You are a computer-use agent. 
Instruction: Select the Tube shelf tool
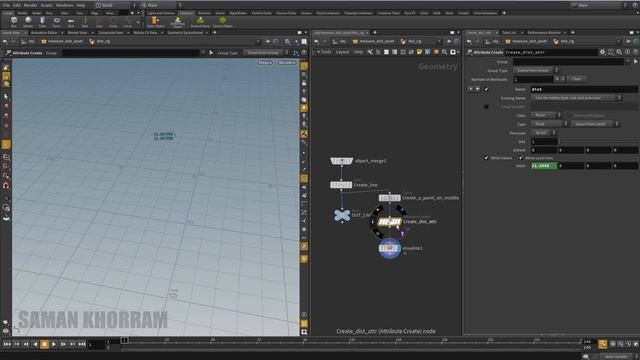click(x=42, y=22)
